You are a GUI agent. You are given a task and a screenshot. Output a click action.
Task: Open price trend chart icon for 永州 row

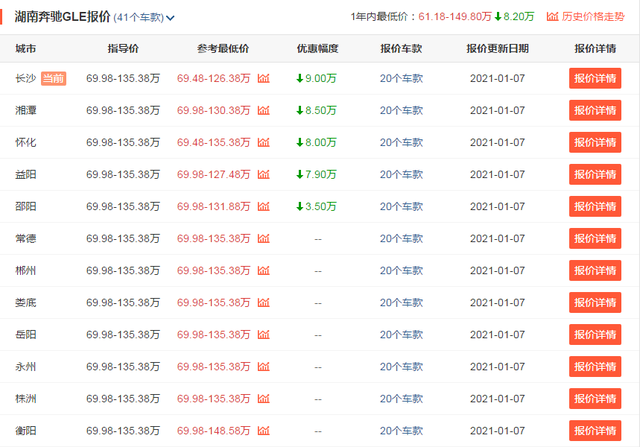264,367
